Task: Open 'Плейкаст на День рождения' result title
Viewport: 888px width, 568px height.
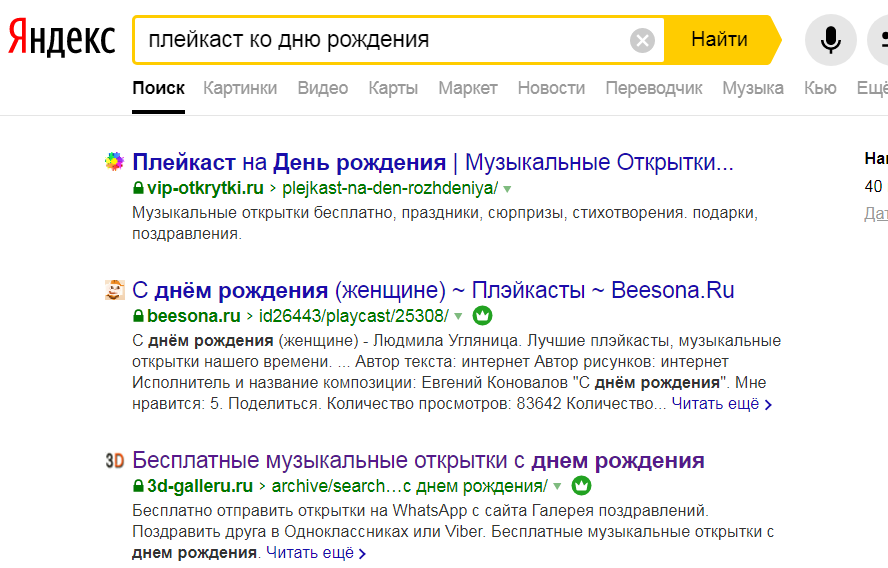Action: pos(433,163)
